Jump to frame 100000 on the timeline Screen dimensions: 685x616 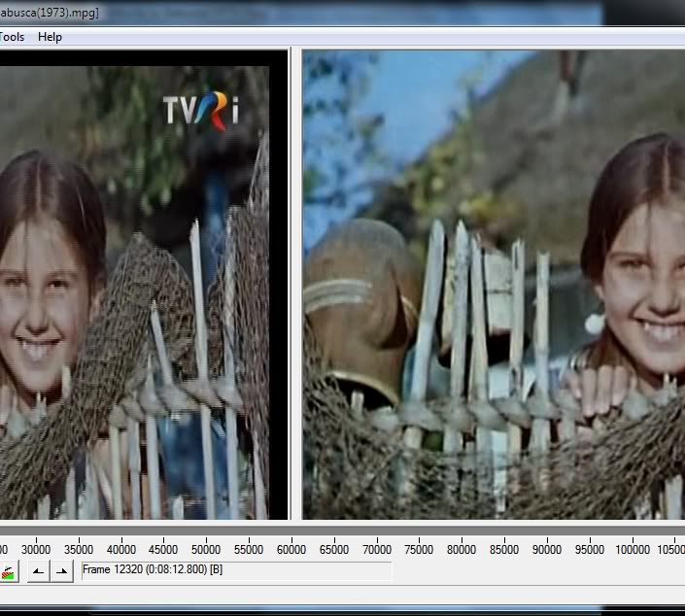tap(633, 549)
